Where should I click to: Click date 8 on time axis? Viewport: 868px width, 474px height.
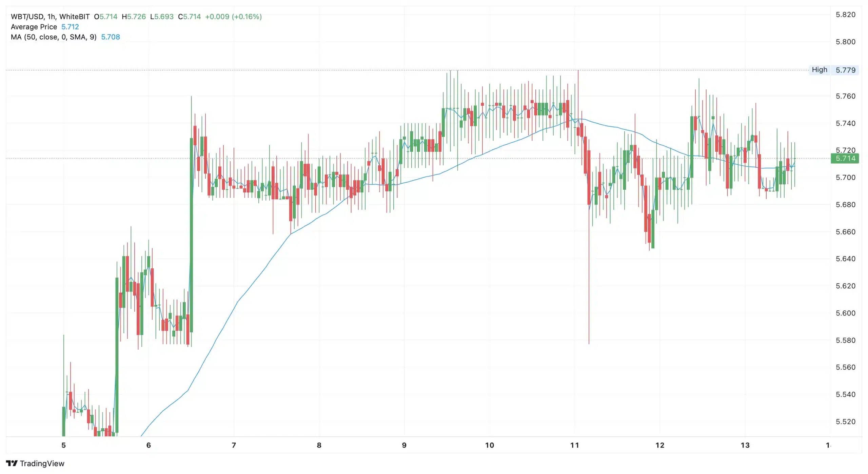319,445
